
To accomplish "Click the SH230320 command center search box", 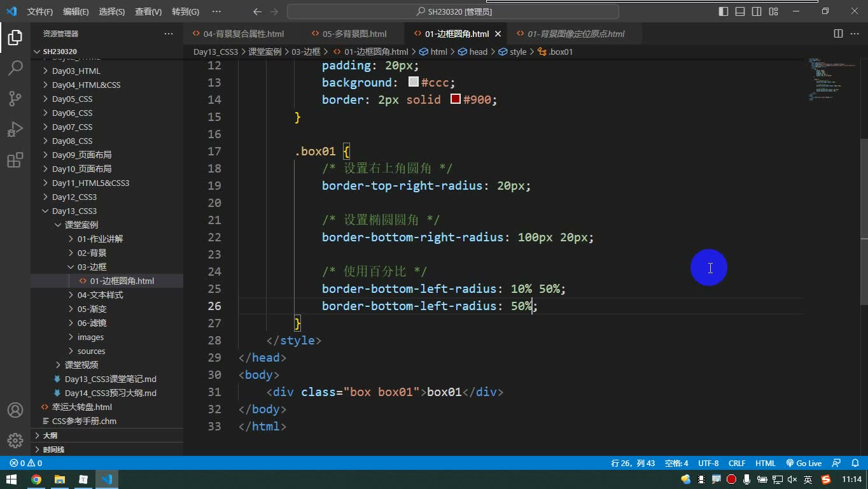I will tap(453, 11).
